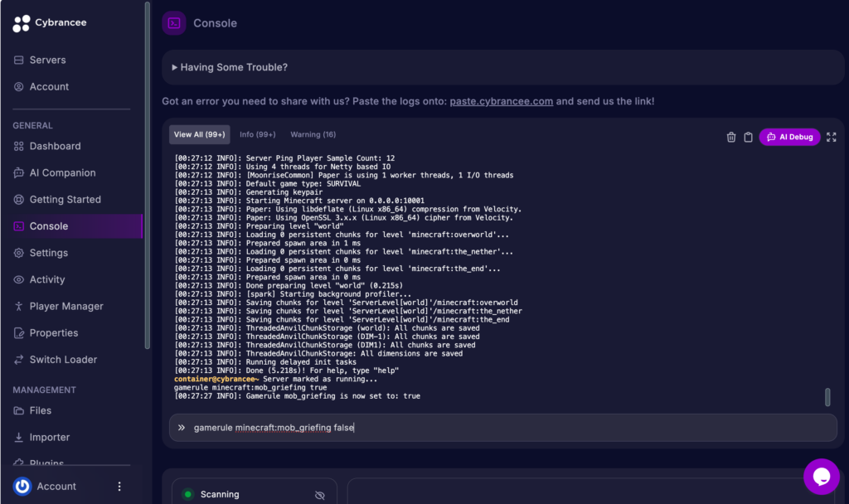Open the live chat bubble
This screenshot has width=849, height=504.
tap(822, 477)
